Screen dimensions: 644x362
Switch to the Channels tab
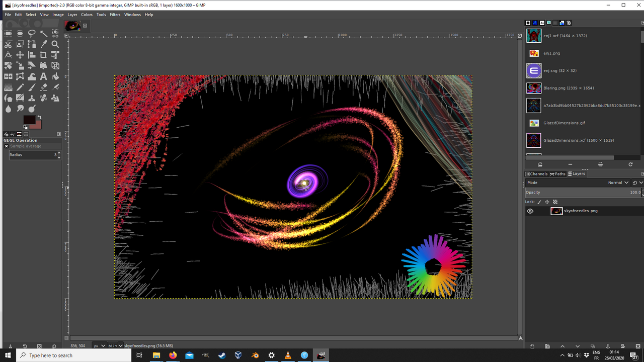point(536,174)
